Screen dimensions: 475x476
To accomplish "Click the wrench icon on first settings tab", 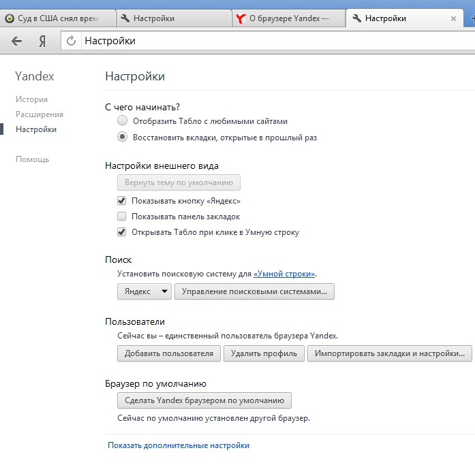I will pos(125,18).
